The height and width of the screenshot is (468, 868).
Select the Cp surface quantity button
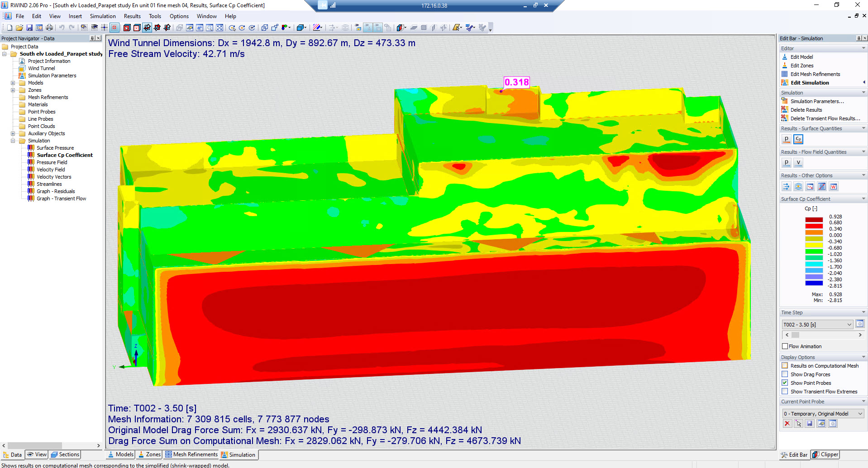[798, 139]
